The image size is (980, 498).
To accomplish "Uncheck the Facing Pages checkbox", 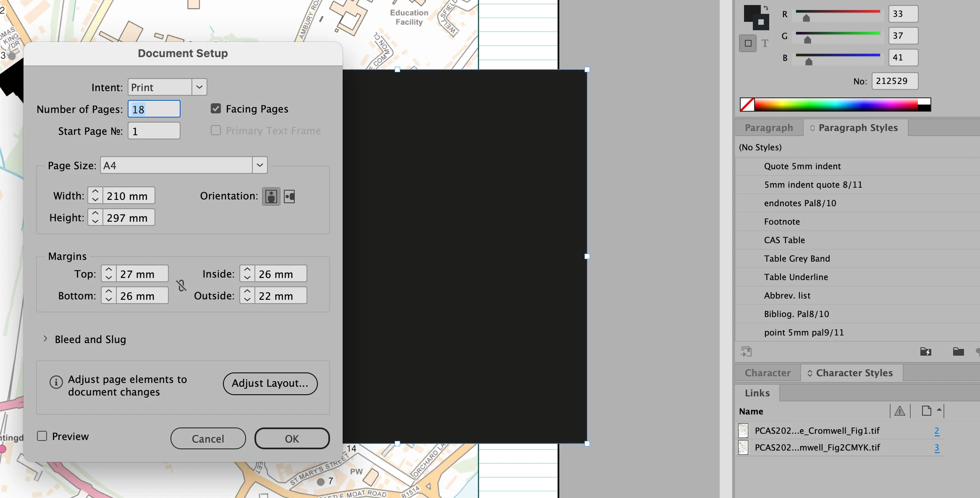I will pyautogui.click(x=216, y=109).
